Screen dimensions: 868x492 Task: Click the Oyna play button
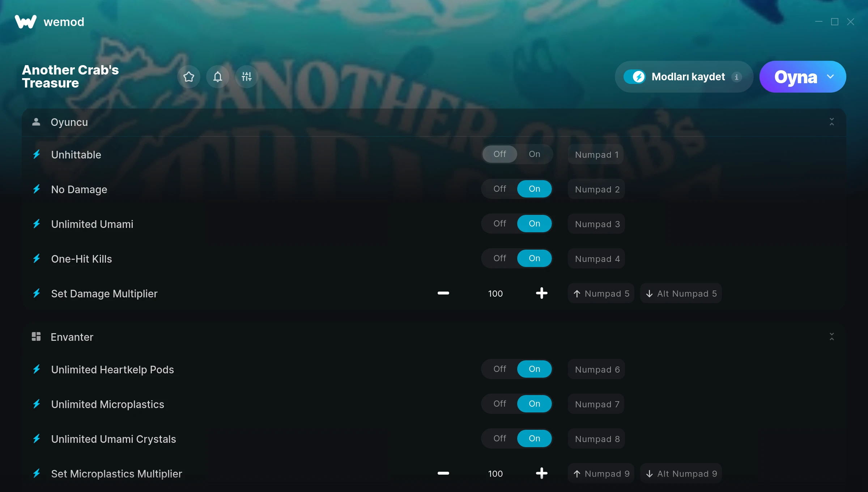[x=796, y=77]
